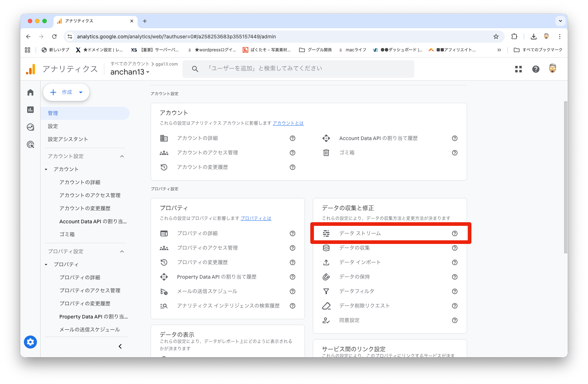Open the Reports bar chart icon
Image resolution: width=588 pixels, height=384 pixels.
(30, 110)
